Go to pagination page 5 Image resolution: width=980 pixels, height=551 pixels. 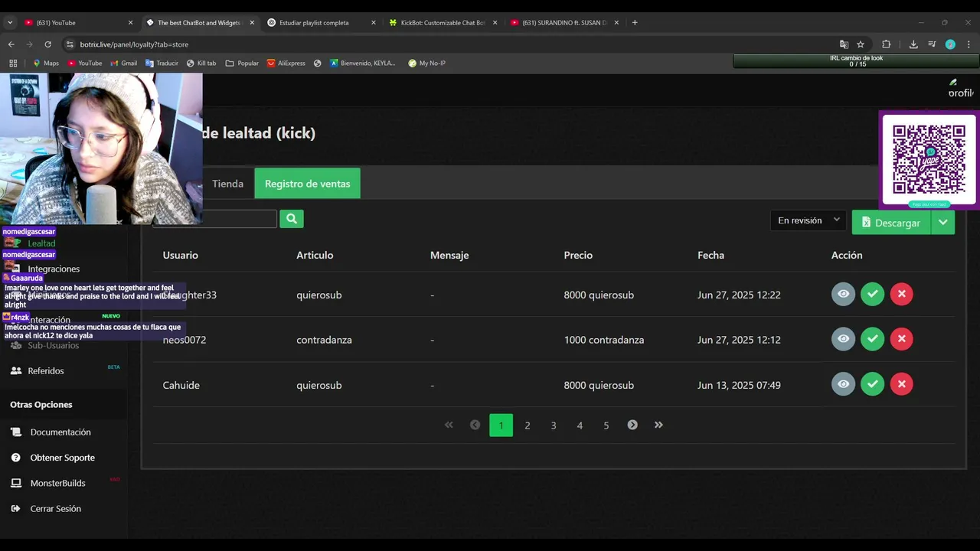pyautogui.click(x=606, y=425)
